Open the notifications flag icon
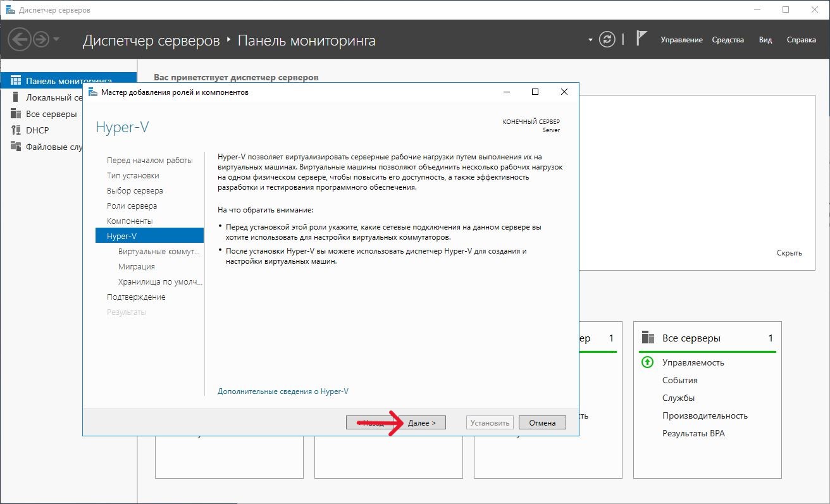 click(x=641, y=39)
